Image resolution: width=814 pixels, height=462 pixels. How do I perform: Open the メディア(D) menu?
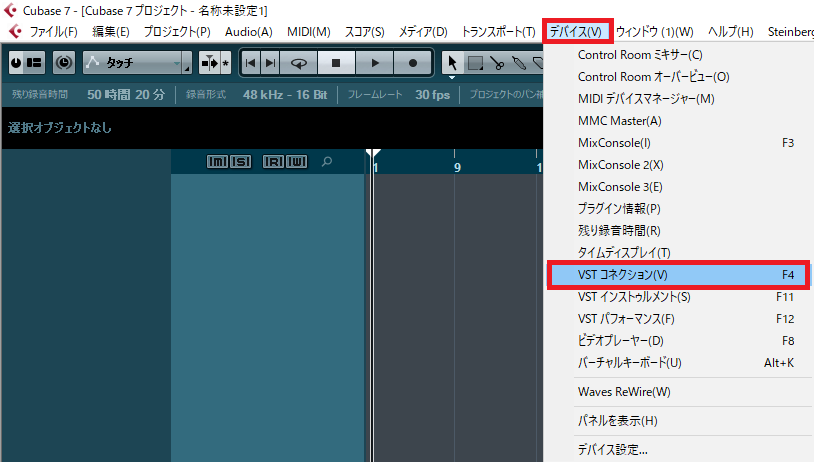[x=423, y=32]
